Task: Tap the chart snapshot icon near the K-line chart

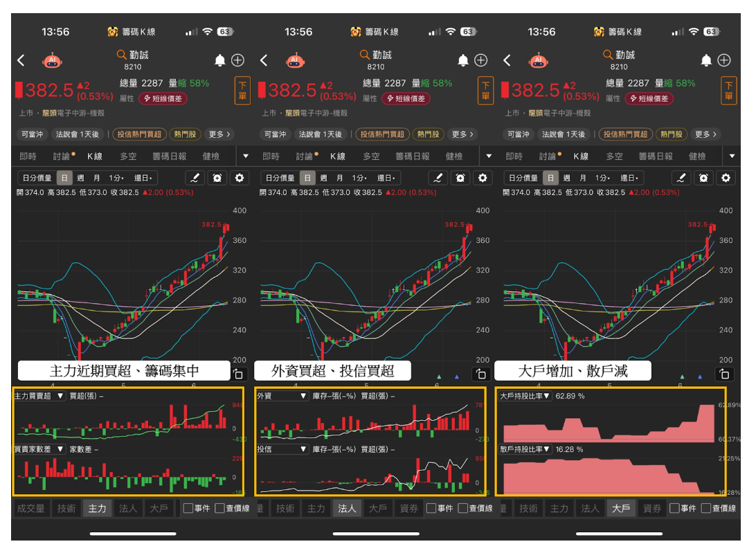Action: point(239,372)
